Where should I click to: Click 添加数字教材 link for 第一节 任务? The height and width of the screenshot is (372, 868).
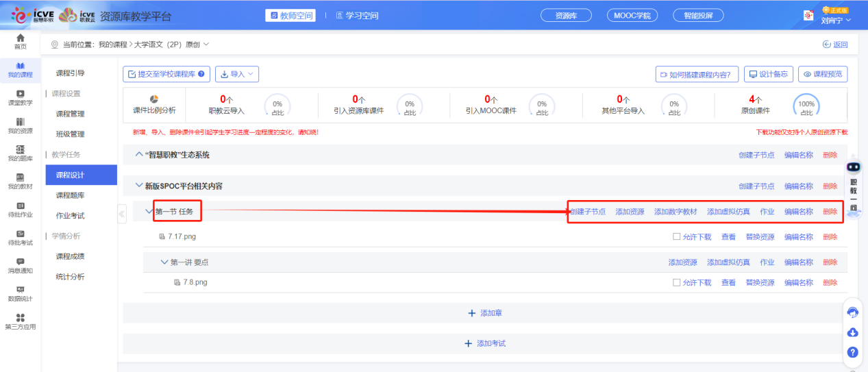coord(675,212)
